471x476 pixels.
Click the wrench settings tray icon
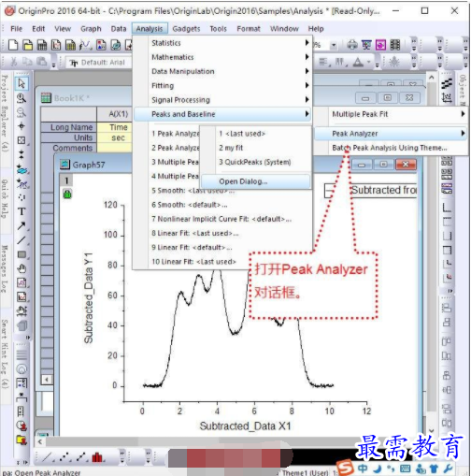pyautogui.click(x=448, y=469)
